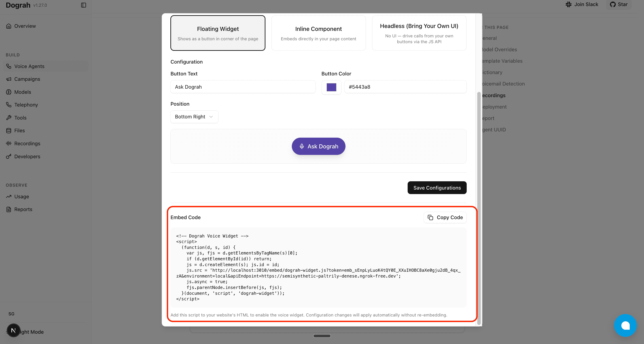Click Save Configurations button

tap(437, 188)
